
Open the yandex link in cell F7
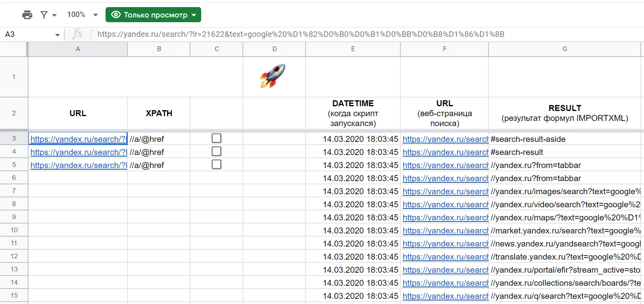[445, 191]
